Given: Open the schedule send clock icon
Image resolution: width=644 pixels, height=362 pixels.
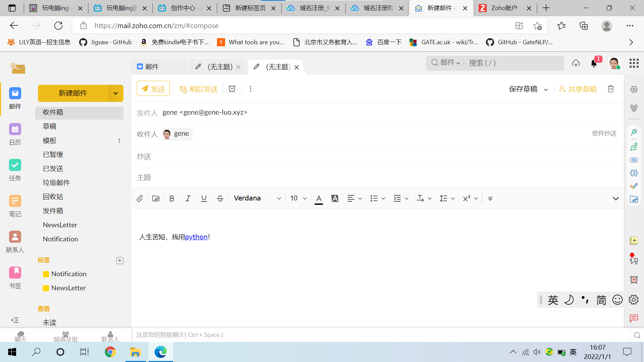Looking at the screenshot, I should [x=232, y=88].
